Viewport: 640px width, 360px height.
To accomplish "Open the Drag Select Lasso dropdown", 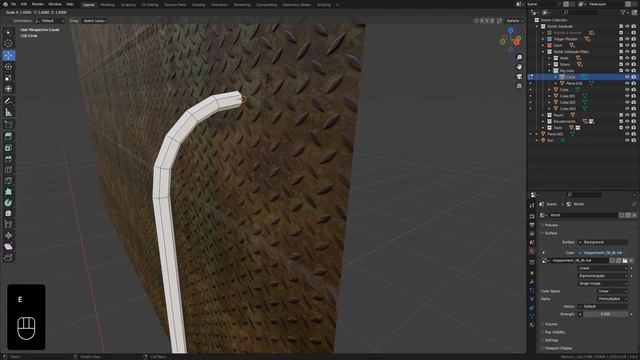I will coord(94,20).
